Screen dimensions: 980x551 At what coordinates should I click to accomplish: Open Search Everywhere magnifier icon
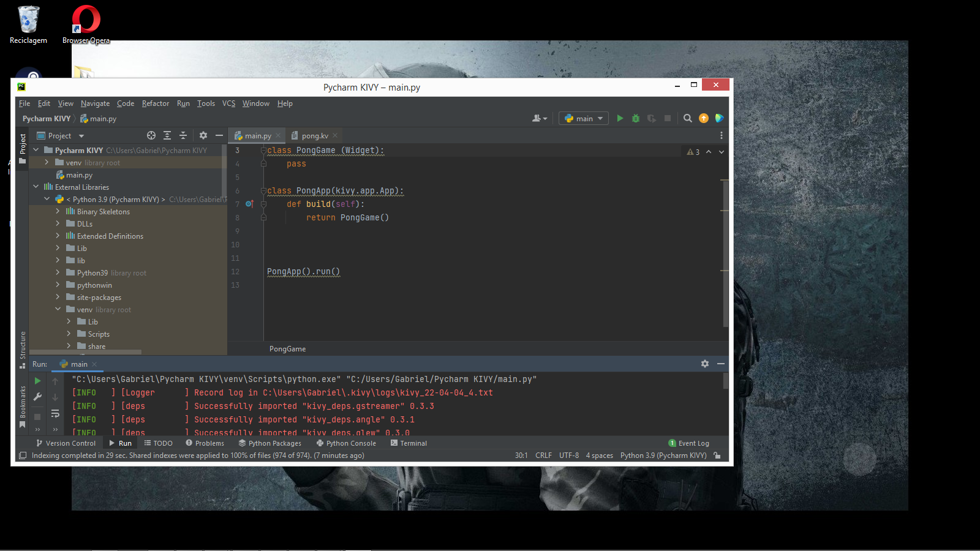click(x=688, y=118)
